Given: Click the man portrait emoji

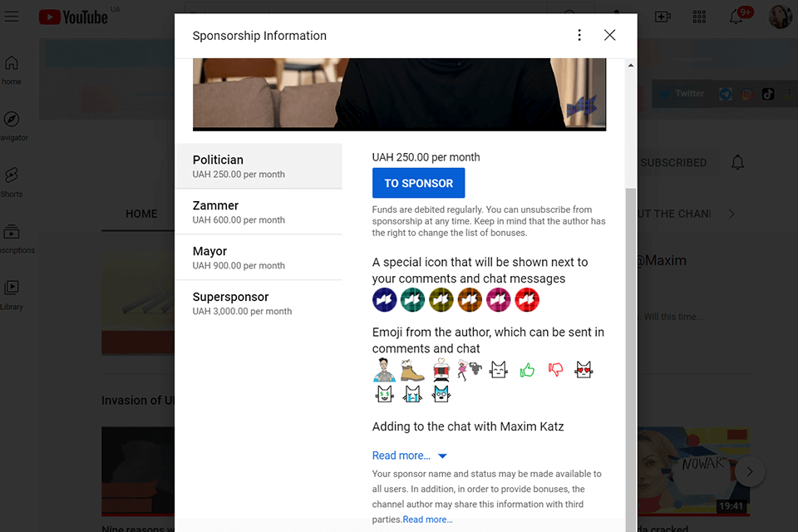Looking at the screenshot, I should (384, 370).
